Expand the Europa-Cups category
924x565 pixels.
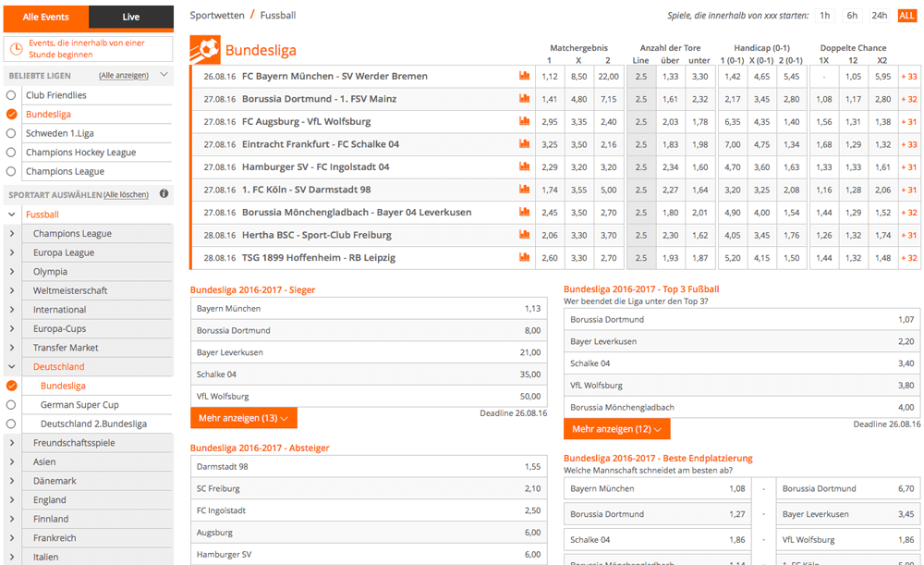(x=12, y=328)
